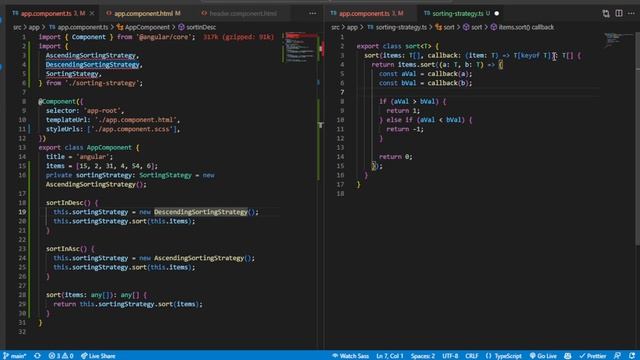Click the left editor minimap
640x360 pixels.
[x=301, y=47]
